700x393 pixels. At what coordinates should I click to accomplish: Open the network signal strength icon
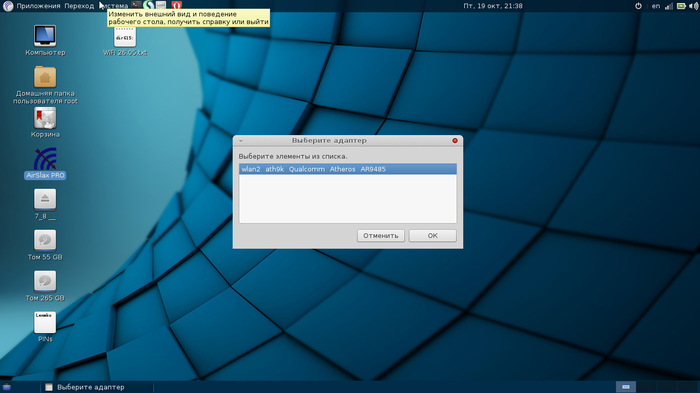coord(669,6)
